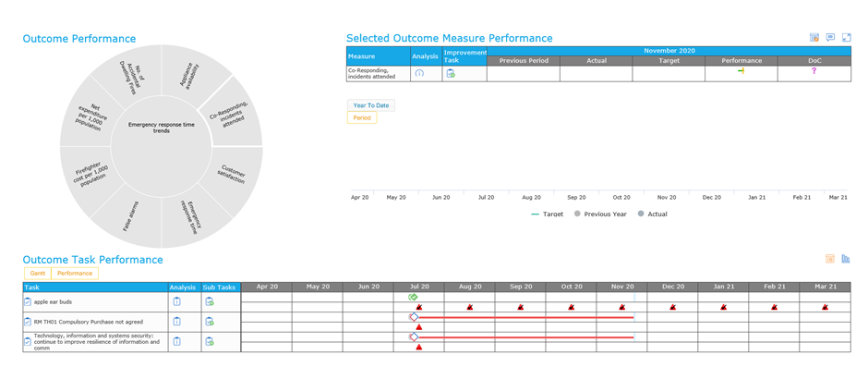This screenshot has width=868, height=367.
Task: Open Sub Tasks icon for RM TH01 task
Action: [210, 321]
